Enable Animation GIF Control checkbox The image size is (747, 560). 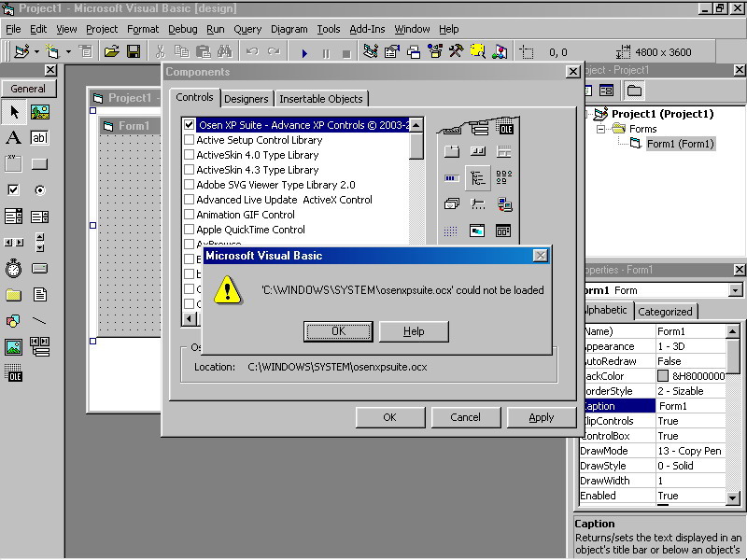[x=190, y=215]
